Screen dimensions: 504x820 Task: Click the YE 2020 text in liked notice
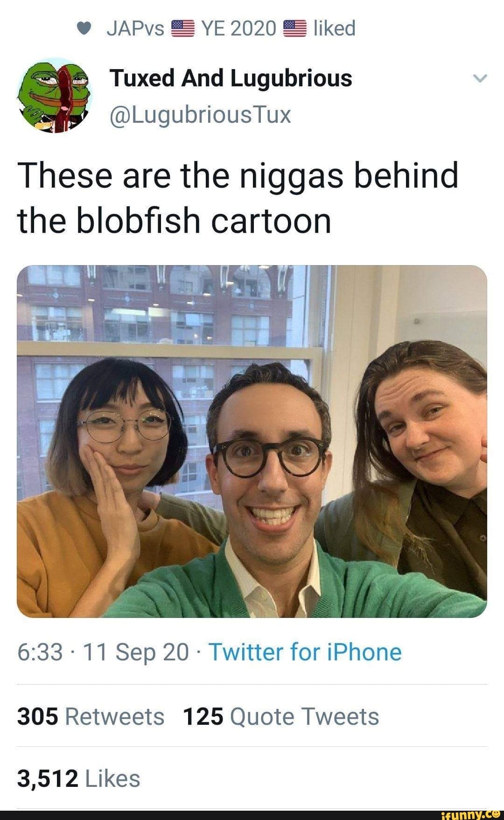[239, 29]
